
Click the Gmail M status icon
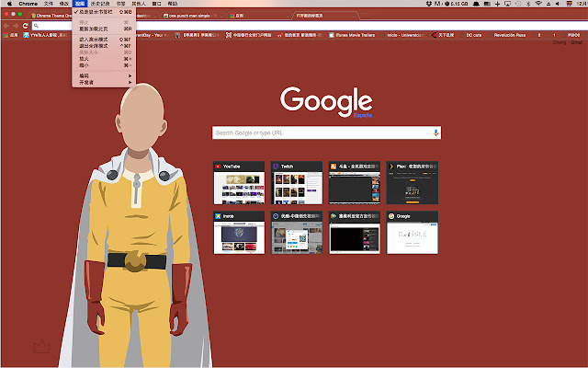click(437, 4)
